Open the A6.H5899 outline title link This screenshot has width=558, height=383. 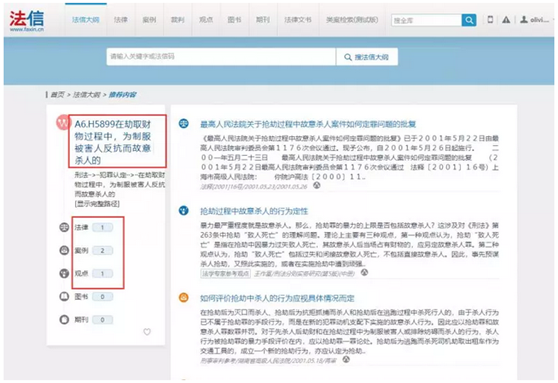(113, 142)
